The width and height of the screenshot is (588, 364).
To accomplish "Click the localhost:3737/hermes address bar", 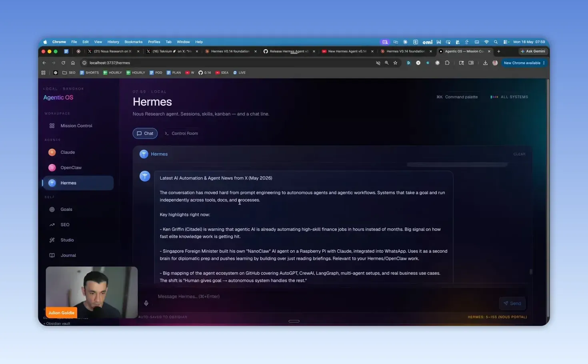I will tap(228, 63).
